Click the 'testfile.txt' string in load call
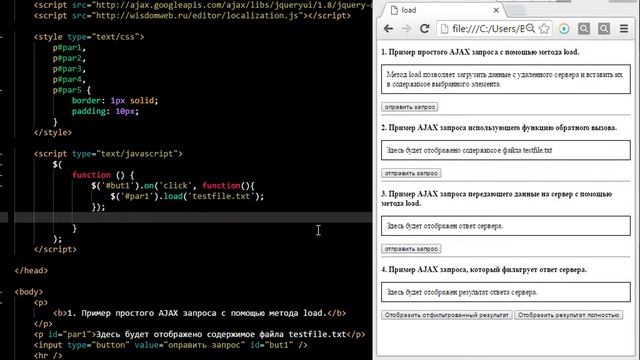The image size is (640, 360). [221, 196]
